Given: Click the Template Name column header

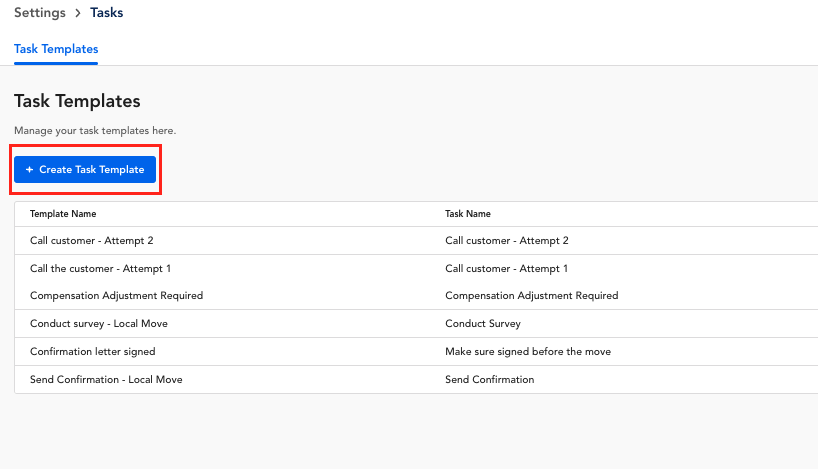Looking at the screenshot, I should point(63,214).
